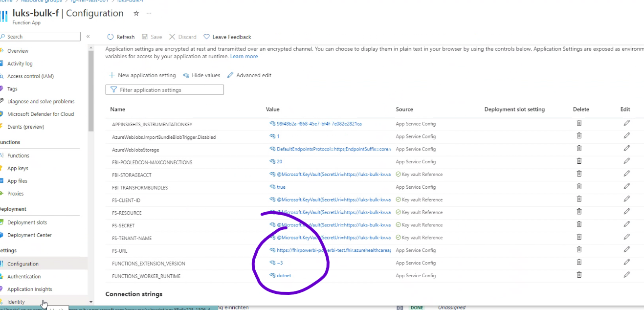Click New application setting
Viewport: 644px width, 310px height.
coord(142,75)
